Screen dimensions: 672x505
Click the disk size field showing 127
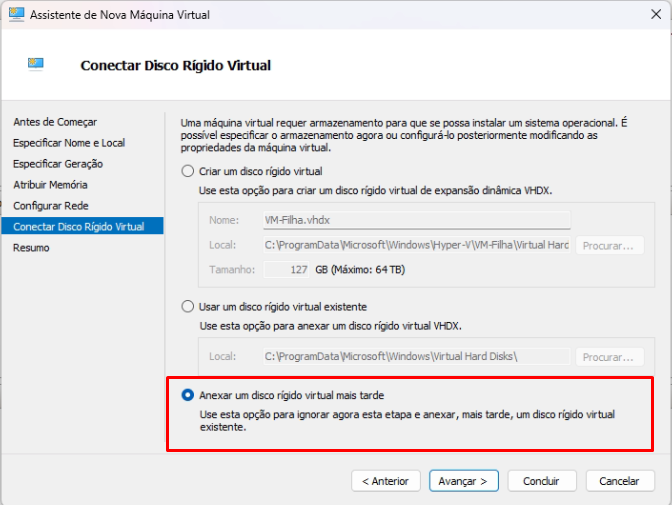point(286,270)
